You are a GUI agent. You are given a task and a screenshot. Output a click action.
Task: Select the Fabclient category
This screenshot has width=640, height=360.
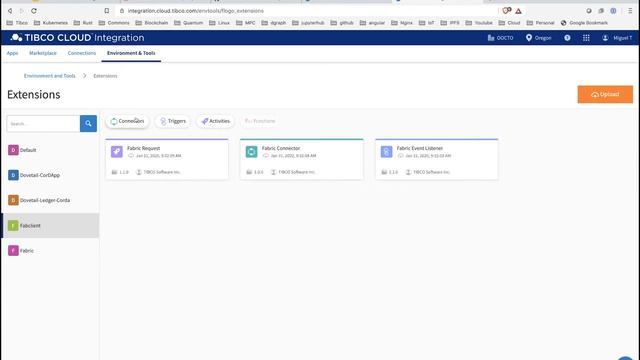point(50,226)
